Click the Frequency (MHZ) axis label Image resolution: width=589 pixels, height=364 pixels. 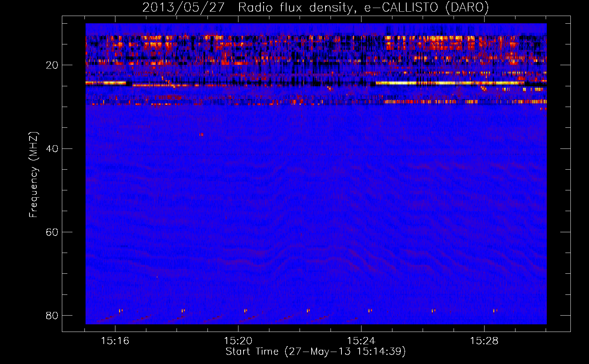tap(33, 174)
